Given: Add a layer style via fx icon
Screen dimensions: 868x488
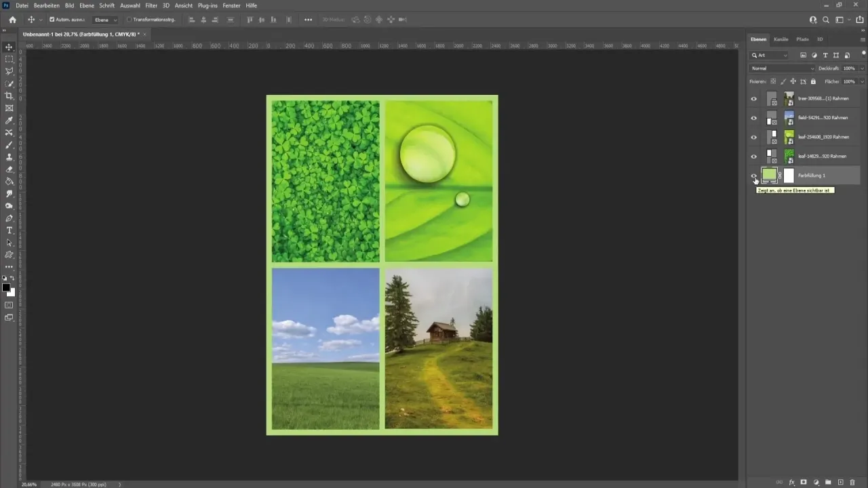Looking at the screenshot, I should [791, 482].
